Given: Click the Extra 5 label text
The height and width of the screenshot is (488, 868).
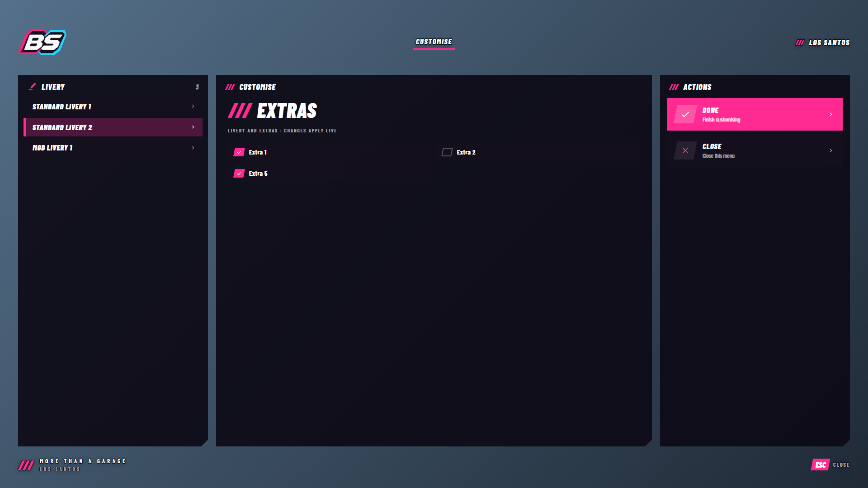Looking at the screenshot, I should [x=258, y=174].
